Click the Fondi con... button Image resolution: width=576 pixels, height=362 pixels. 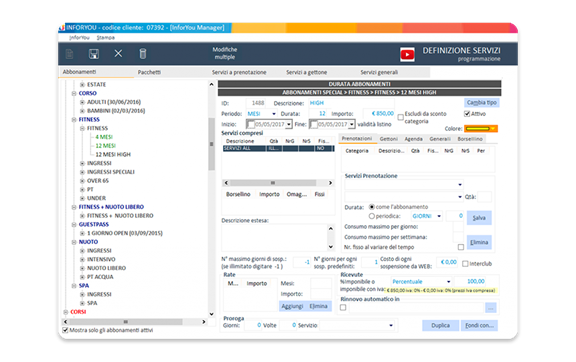click(x=479, y=326)
